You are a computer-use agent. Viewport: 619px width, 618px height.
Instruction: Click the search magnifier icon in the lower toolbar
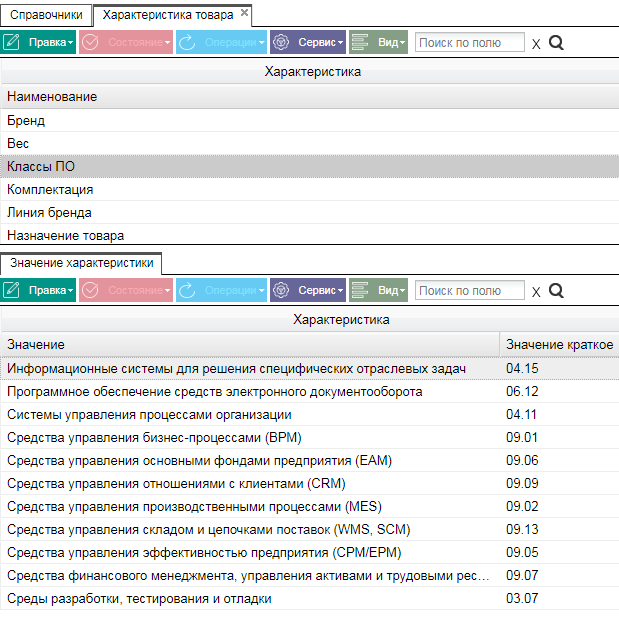click(x=556, y=291)
